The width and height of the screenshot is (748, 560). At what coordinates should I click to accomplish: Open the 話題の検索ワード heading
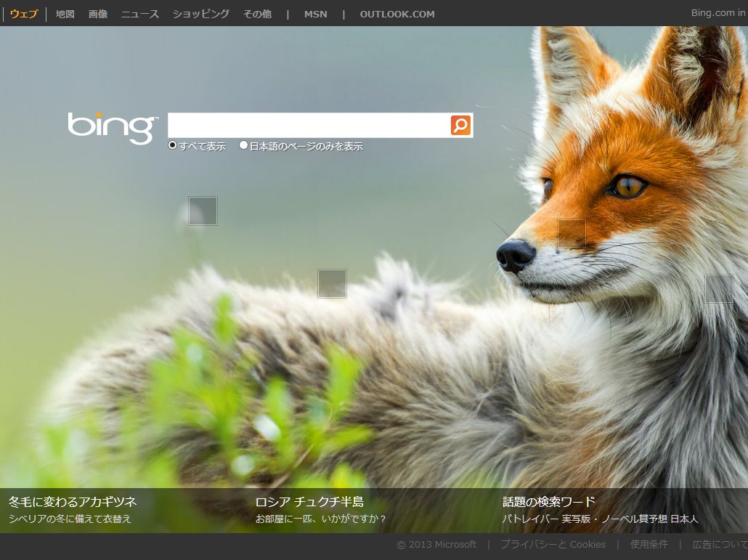[x=548, y=502]
